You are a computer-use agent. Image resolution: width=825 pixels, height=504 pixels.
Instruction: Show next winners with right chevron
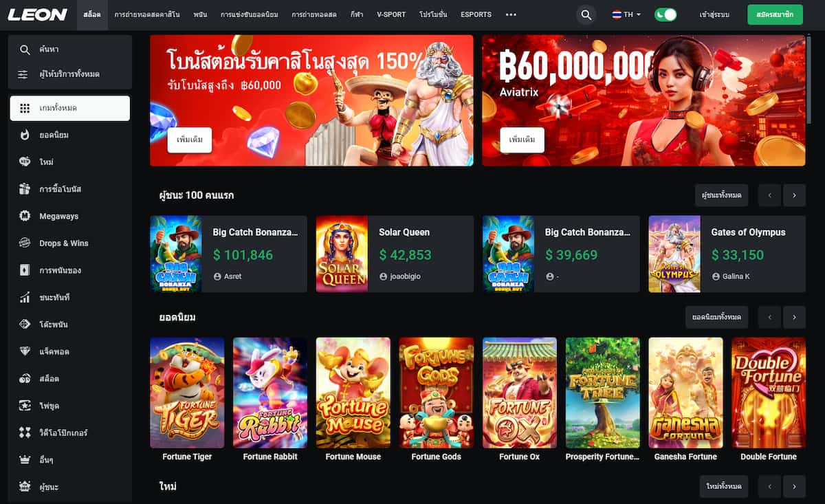point(794,195)
